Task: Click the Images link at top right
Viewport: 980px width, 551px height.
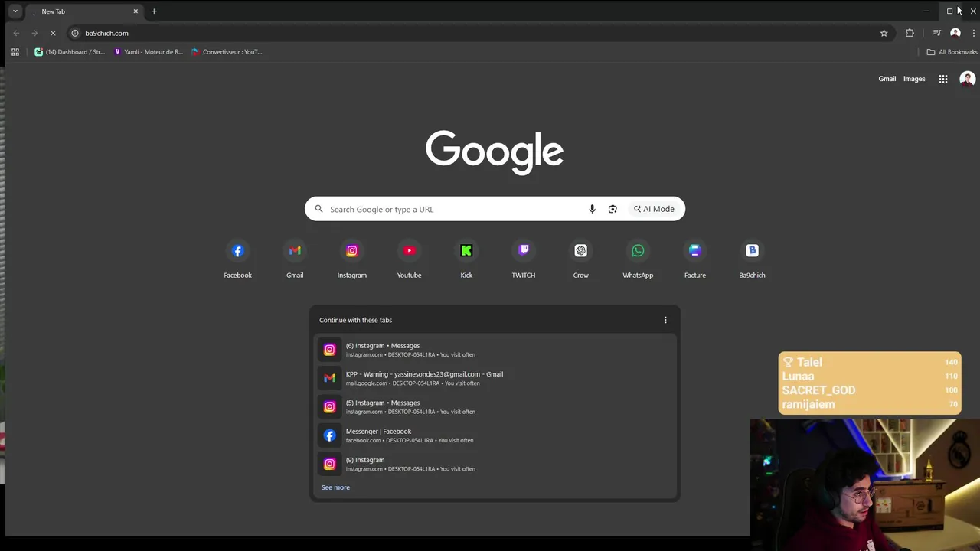Action: point(914,79)
